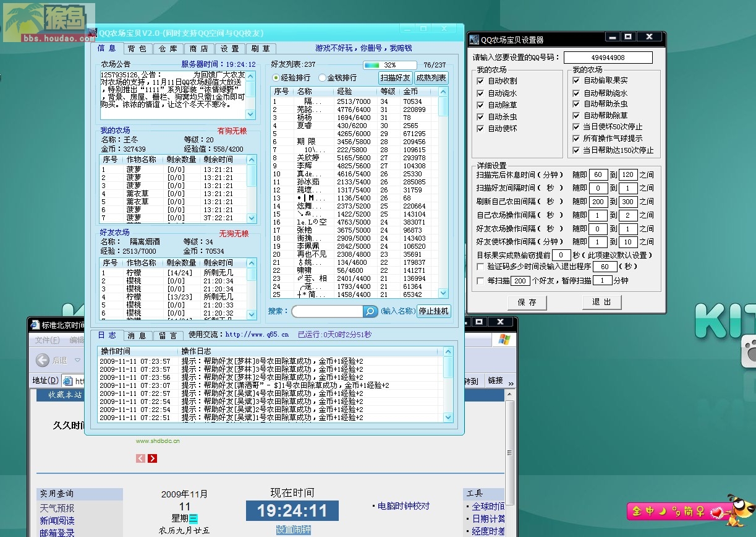This screenshot has width=756, height=537.
Task: Select the 刷草 tab
Action: click(260, 49)
